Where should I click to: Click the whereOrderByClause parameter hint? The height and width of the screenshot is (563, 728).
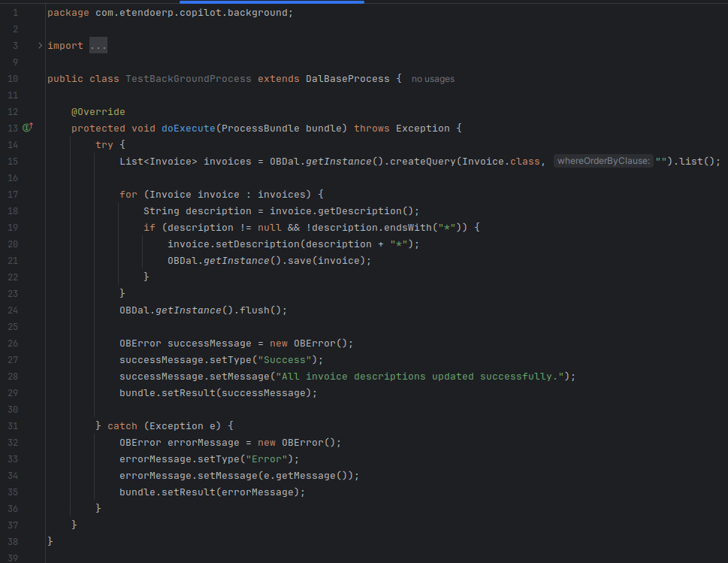[x=603, y=161]
